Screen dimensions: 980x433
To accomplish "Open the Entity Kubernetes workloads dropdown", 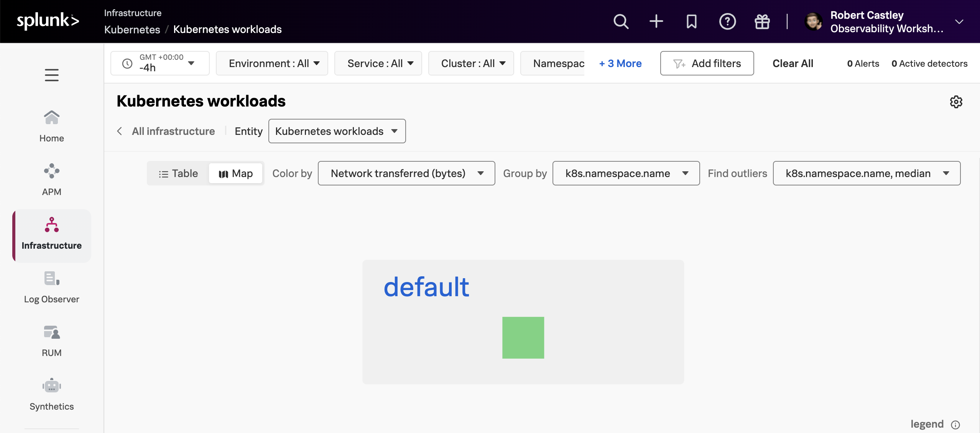I will [337, 131].
